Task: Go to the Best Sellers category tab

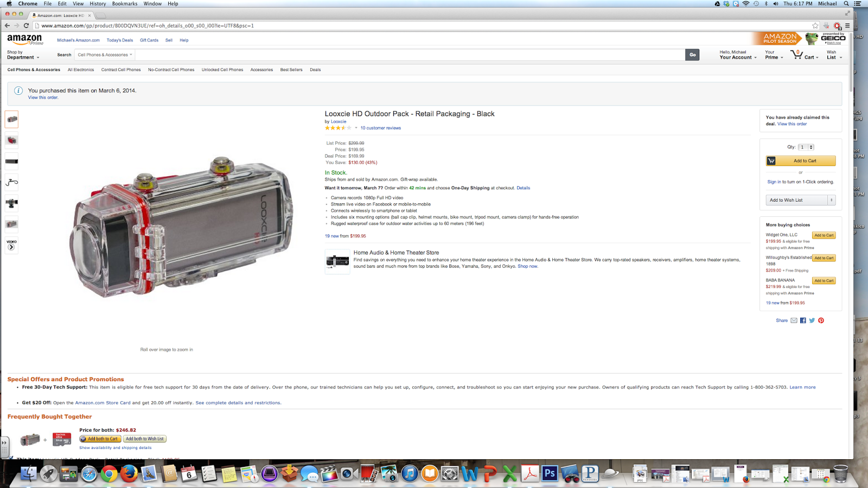Action: point(291,70)
